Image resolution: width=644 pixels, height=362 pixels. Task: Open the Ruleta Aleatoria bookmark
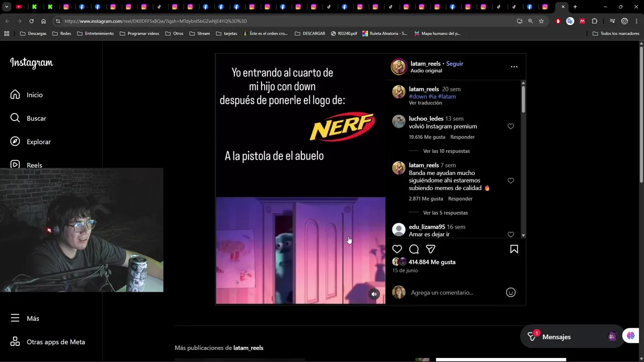[385, 34]
